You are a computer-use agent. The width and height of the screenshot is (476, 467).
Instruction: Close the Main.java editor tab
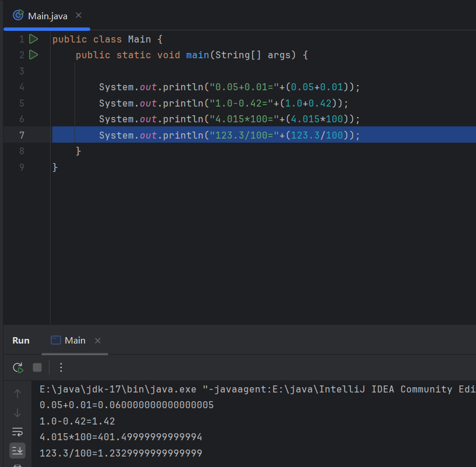[x=79, y=15]
